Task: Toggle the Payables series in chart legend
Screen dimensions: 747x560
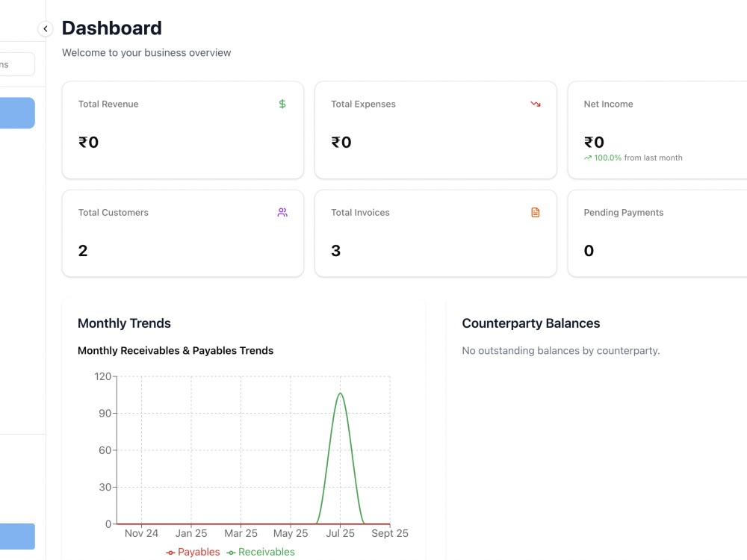Action: 193,552
